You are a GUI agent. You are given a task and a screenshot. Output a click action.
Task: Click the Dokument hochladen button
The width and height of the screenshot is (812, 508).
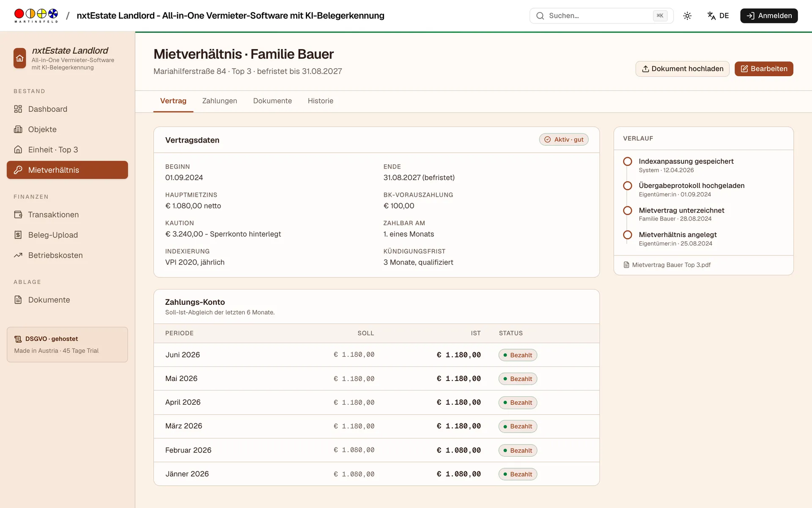pyautogui.click(x=683, y=69)
